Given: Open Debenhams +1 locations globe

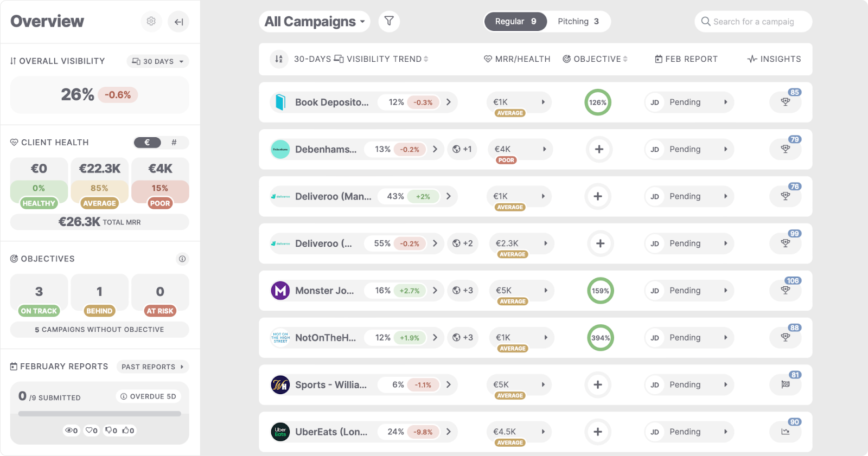Looking at the screenshot, I should pyautogui.click(x=462, y=149).
